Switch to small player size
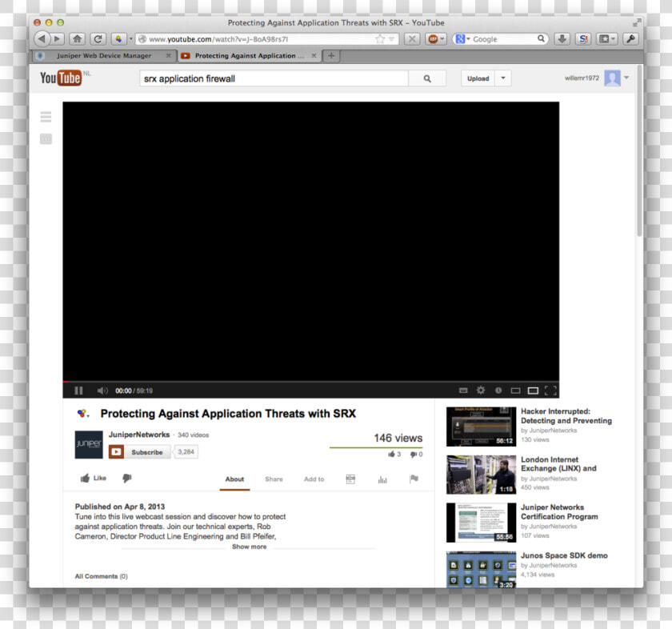Image resolution: width=672 pixels, height=629 pixels. (515, 391)
